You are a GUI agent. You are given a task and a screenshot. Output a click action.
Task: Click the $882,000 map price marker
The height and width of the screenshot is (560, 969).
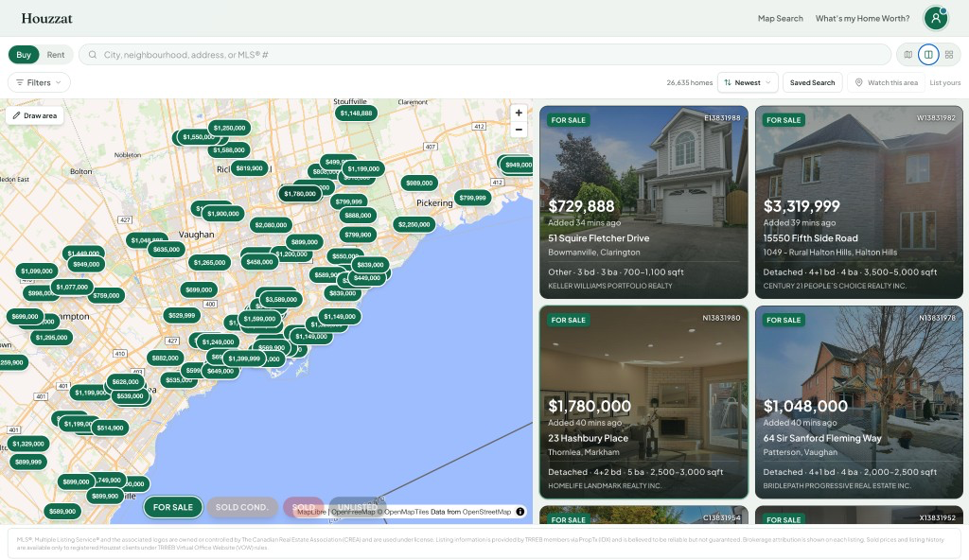point(165,358)
